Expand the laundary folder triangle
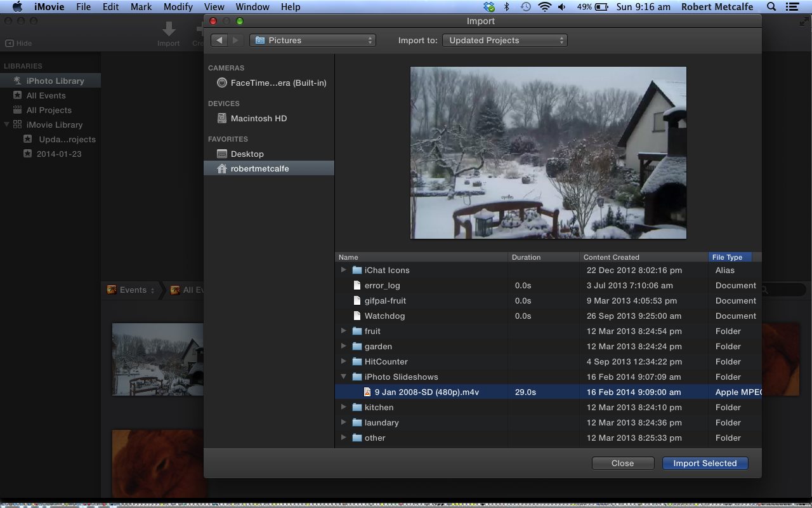 (x=344, y=422)
